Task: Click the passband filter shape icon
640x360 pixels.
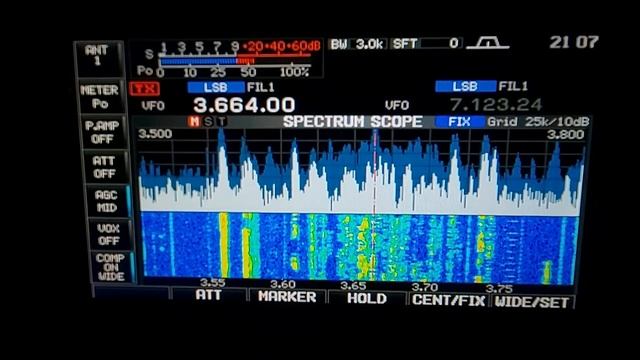Action: pos(488,43)
